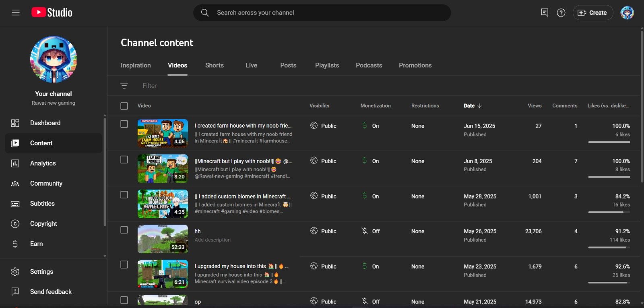The height and width of the screenshot is (308, 644).
Task: Open the 52:33 'hh' video thumbnail
Action: tap(163, 239)
